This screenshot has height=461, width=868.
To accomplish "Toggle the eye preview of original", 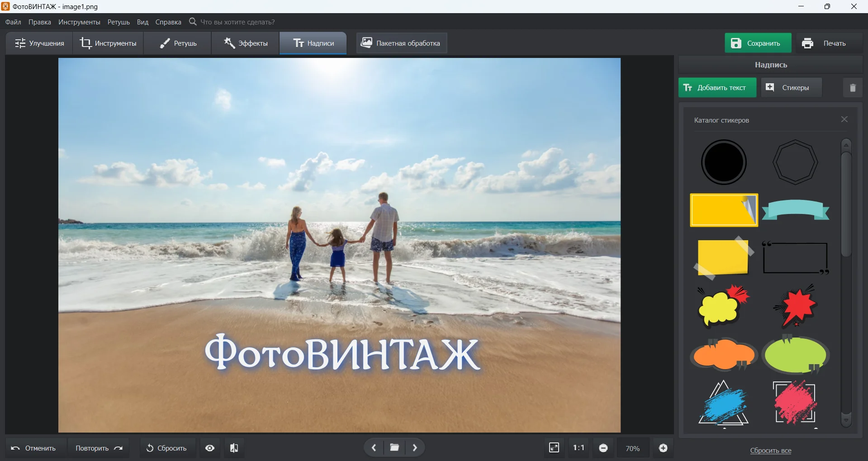I will (x=210, y=448).
